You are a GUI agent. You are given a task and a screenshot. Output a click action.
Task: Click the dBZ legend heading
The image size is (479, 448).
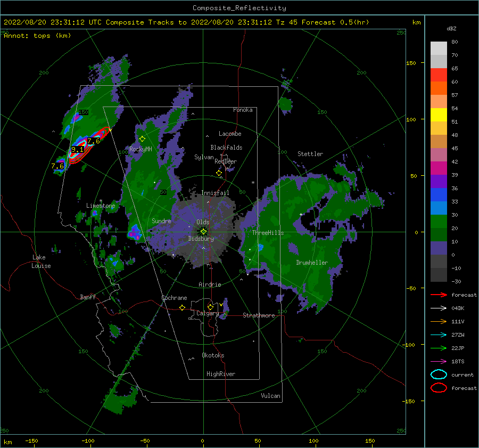451,29
